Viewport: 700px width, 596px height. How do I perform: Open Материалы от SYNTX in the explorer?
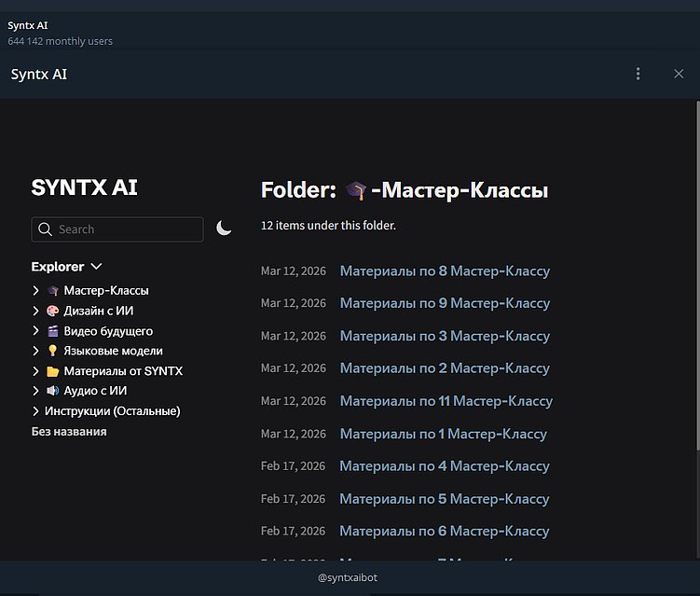(123, 371)
